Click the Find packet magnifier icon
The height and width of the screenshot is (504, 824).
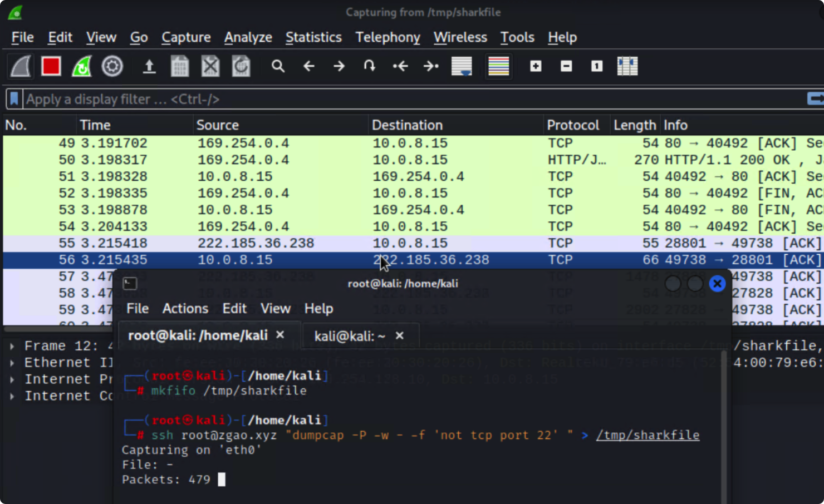pos(278,66)
